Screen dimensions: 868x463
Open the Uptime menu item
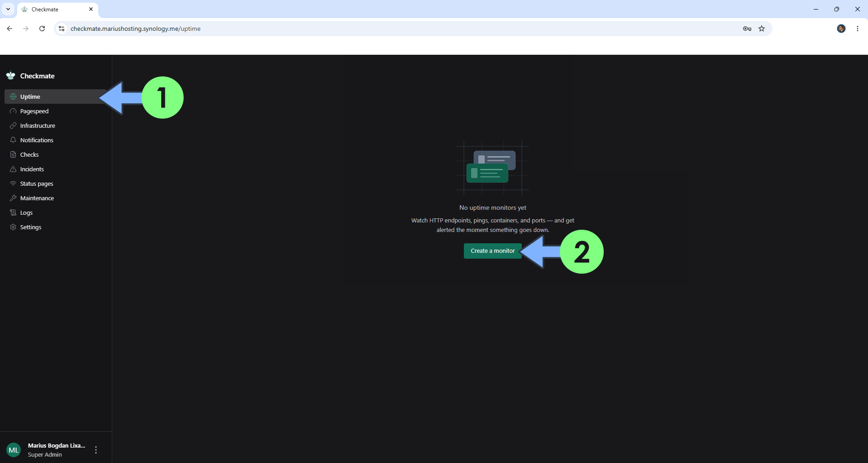point(56,96)
